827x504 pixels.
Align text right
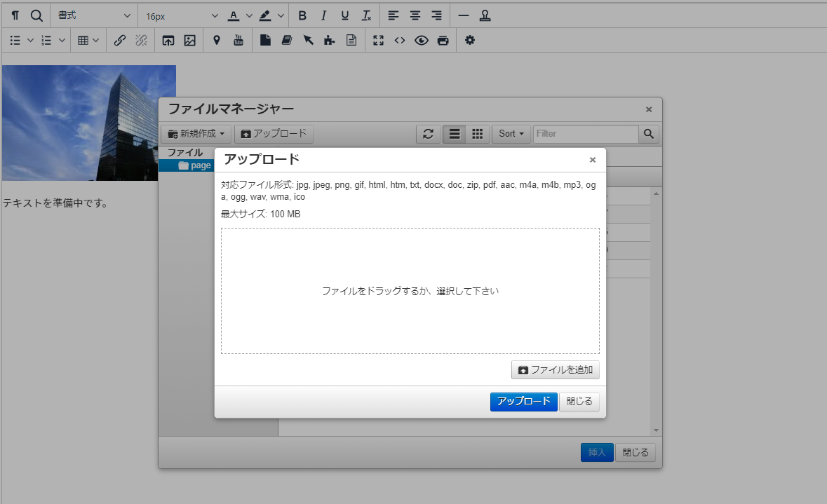click(x=437, y=15)
